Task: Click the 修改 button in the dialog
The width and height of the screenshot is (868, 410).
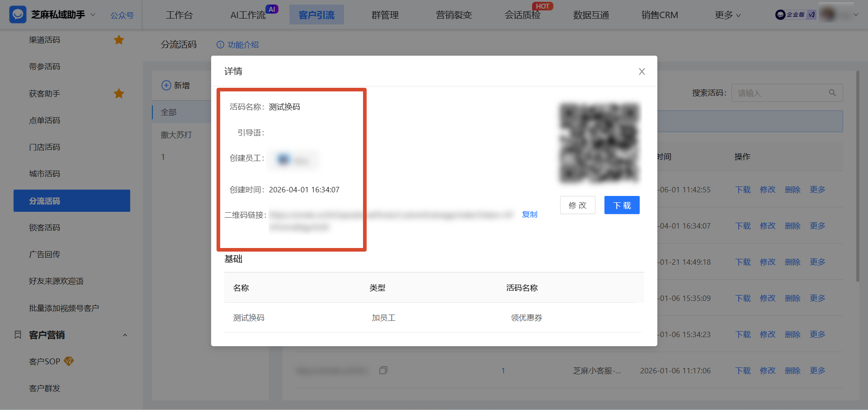Action: point(577,205)
